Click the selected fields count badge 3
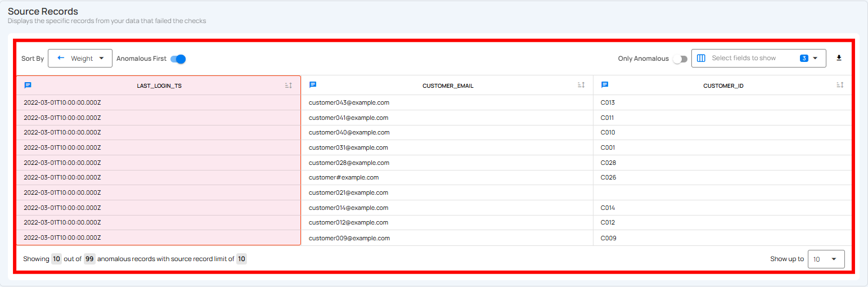Viewport: 868px width, 287px height. click(804, 58)
